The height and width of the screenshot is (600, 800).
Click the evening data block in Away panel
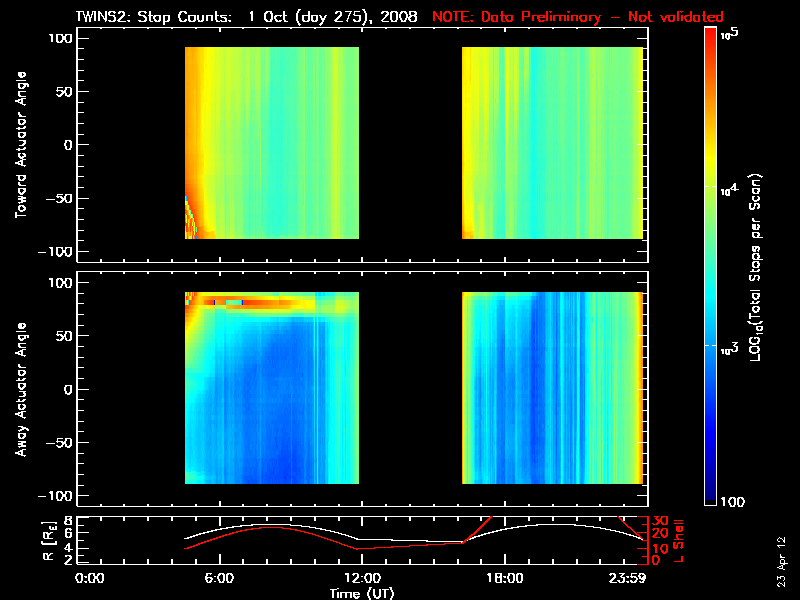tap(551, 388)
